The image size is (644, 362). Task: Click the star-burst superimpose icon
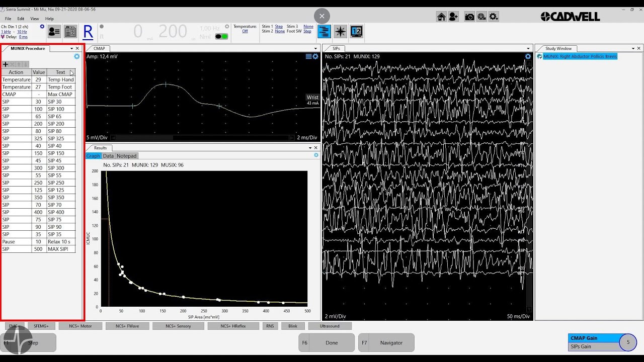341,32
